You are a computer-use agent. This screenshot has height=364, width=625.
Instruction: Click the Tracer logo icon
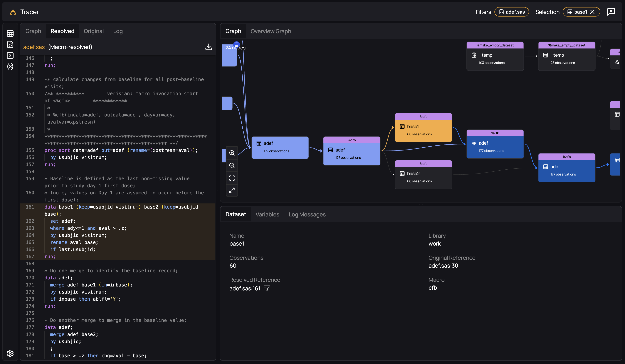(13, 12)
